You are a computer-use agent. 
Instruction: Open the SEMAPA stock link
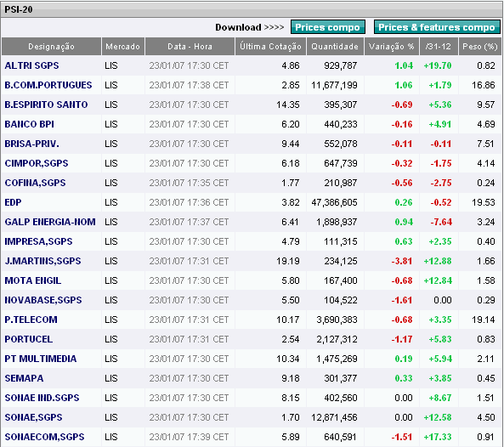pyautogui.click(x=24, y=378)
